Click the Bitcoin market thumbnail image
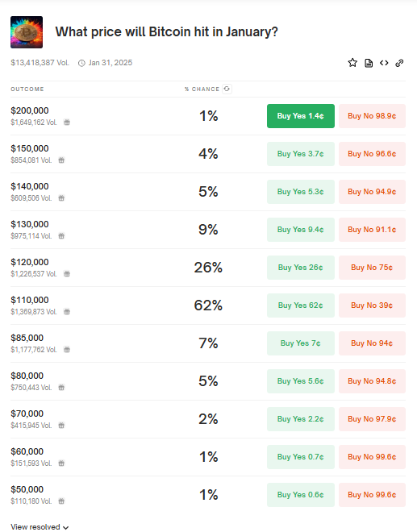 [x=27, y=32]
